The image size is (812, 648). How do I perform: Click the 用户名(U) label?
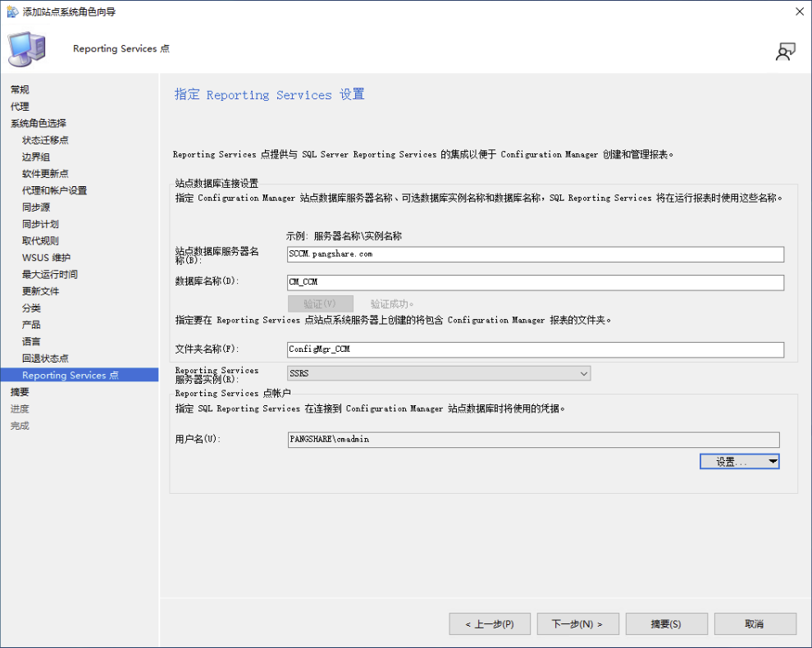pyautogui.click(x=198, y=440)
